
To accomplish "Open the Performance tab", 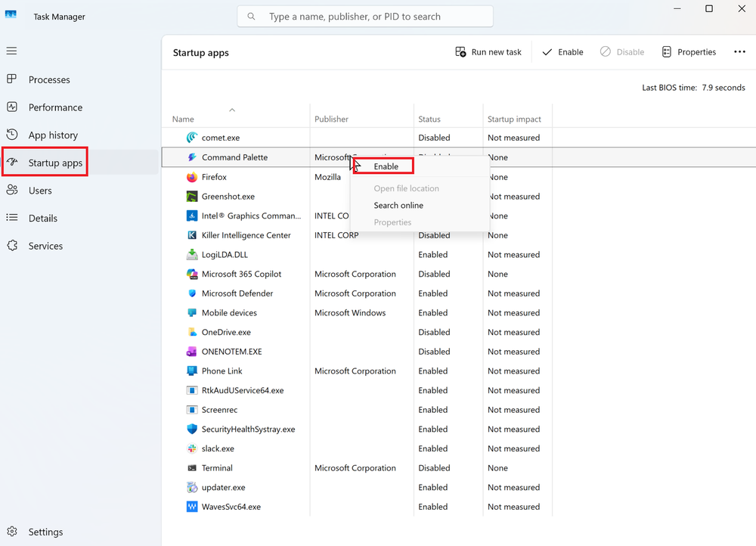I will (x=55, y=107).
